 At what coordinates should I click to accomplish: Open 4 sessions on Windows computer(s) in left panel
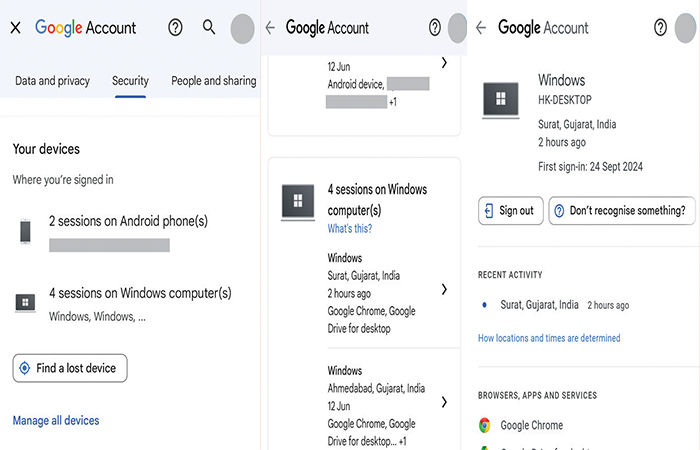tap(129, 304)
